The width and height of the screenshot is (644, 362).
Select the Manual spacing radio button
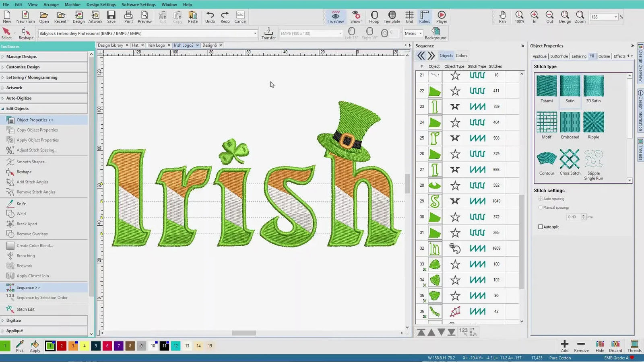click(x=541, y=208)
